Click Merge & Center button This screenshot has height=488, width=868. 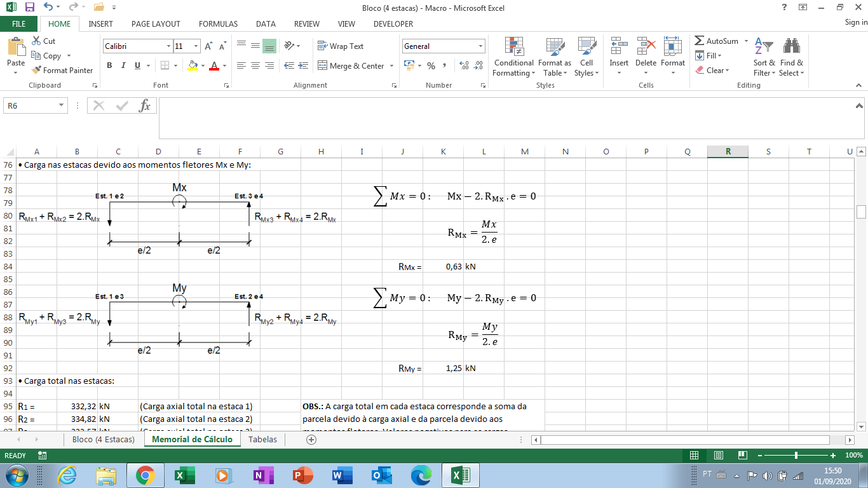click(x=350, y=65)
